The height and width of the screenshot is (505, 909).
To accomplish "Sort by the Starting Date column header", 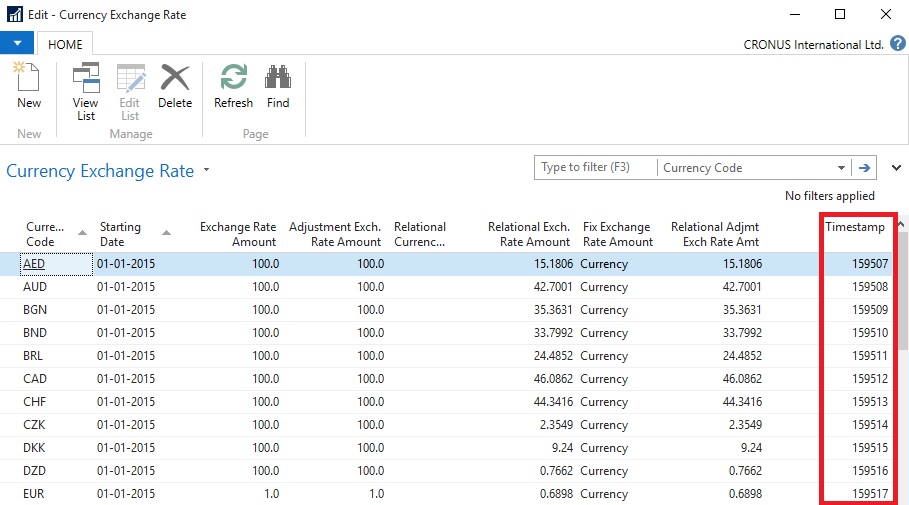I will click(x=121, y=234).
